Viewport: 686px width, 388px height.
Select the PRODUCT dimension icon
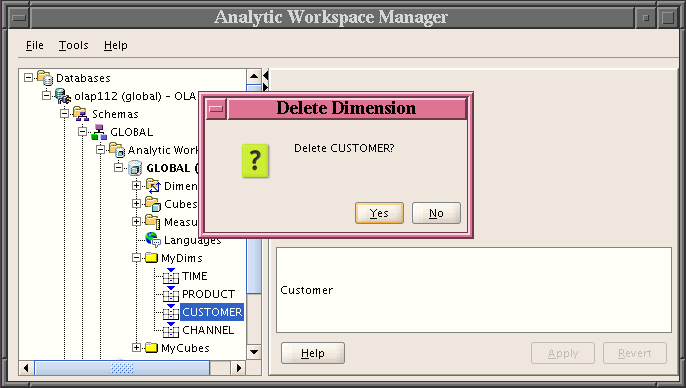click(x=171, y=294)
